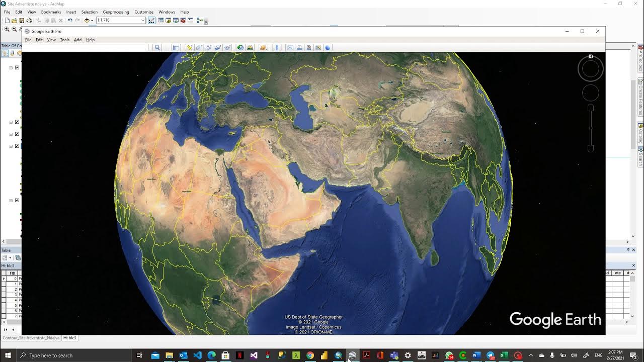Click in the Google Earth search field
Image resolution: width=644 pixels, height=362 pixels.
[86, 48]
